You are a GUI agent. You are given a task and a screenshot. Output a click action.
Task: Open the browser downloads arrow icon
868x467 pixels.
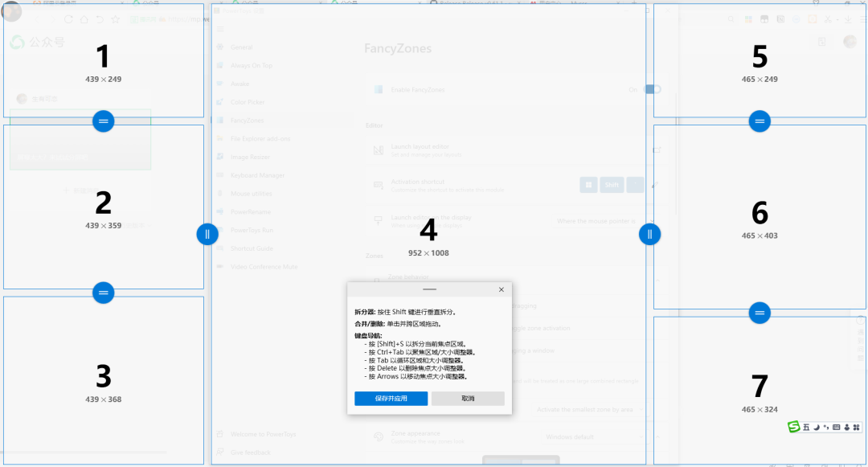848,19
